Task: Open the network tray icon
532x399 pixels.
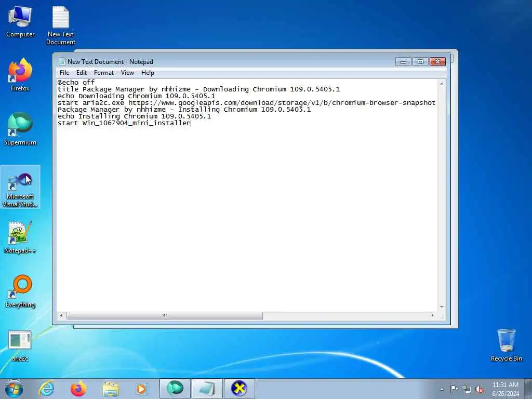Action: click(467, 390)
